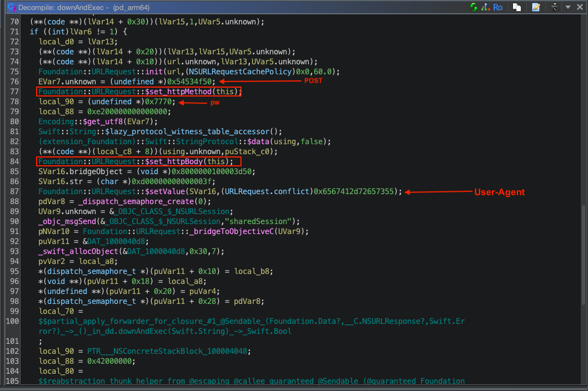Viewport: 588px width, 391px height.
Task: Click the "sharedSession" string on line 90
Action: click(x=258, y=221)
